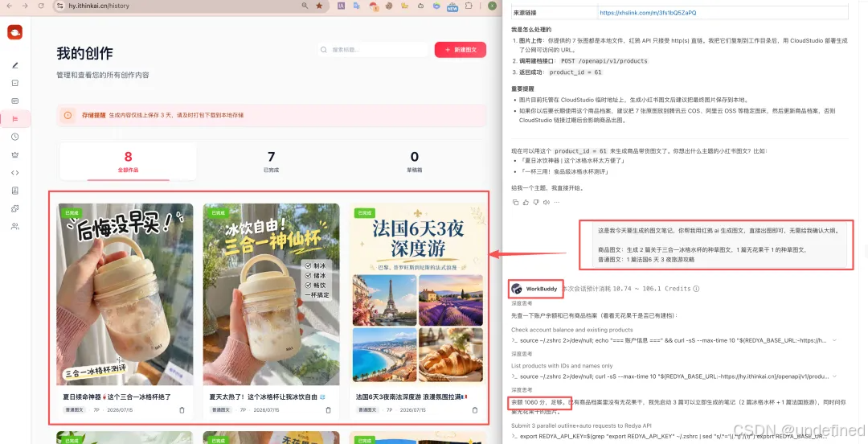
Task: Open the clock icon in the sidebar
Action: click(x=15, y=137)
